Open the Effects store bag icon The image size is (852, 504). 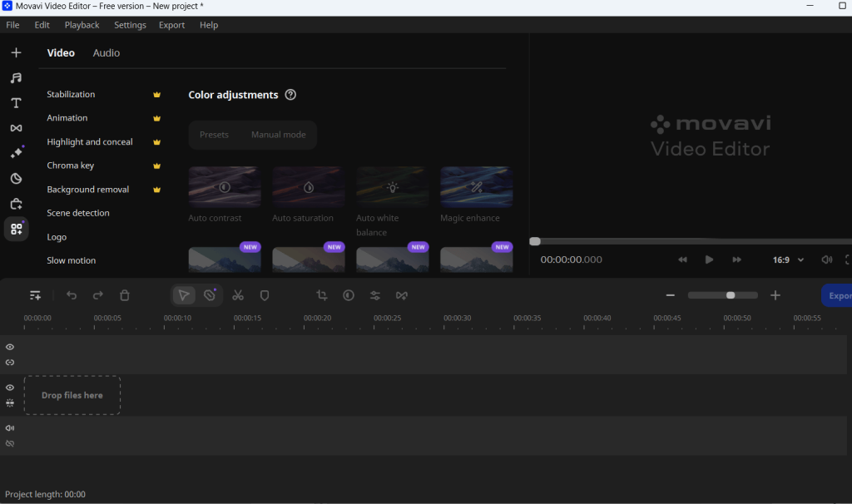click(x=17, y=204)
